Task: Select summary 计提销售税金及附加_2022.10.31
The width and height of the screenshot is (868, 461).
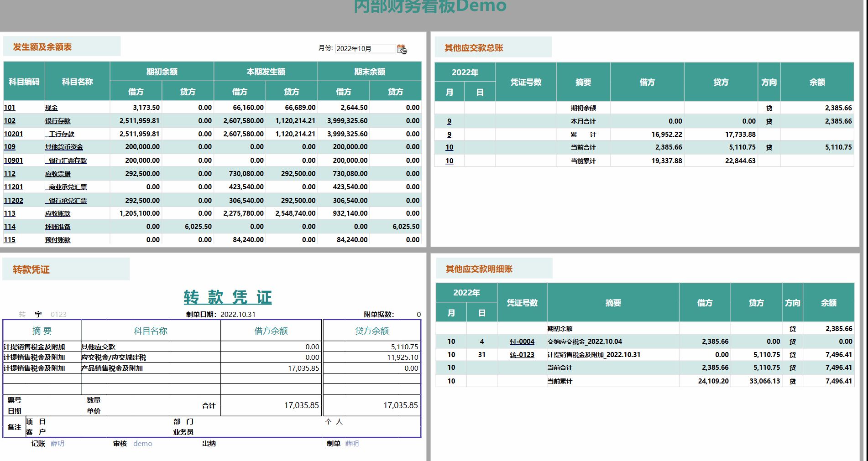Action: point(594,355)
